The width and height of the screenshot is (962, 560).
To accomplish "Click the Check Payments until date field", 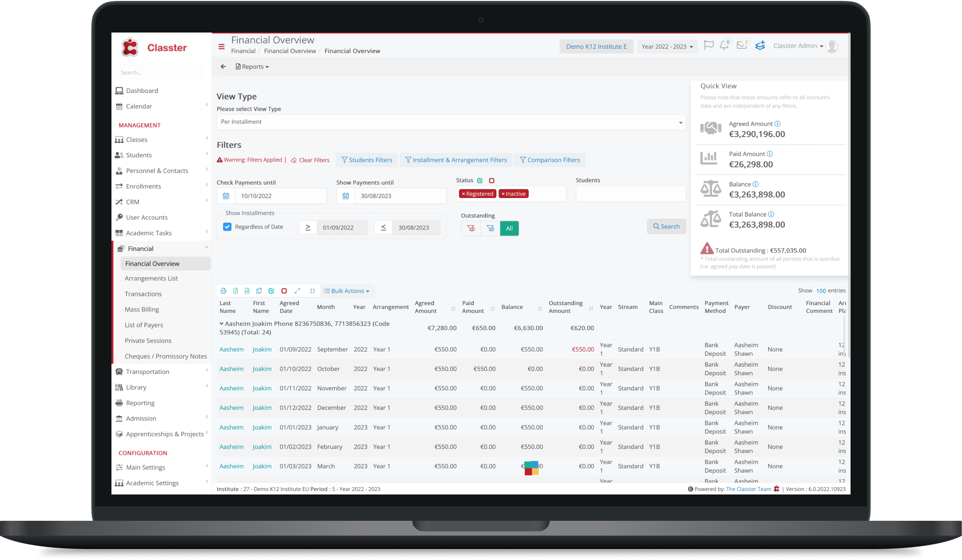I will coord(280,196).
